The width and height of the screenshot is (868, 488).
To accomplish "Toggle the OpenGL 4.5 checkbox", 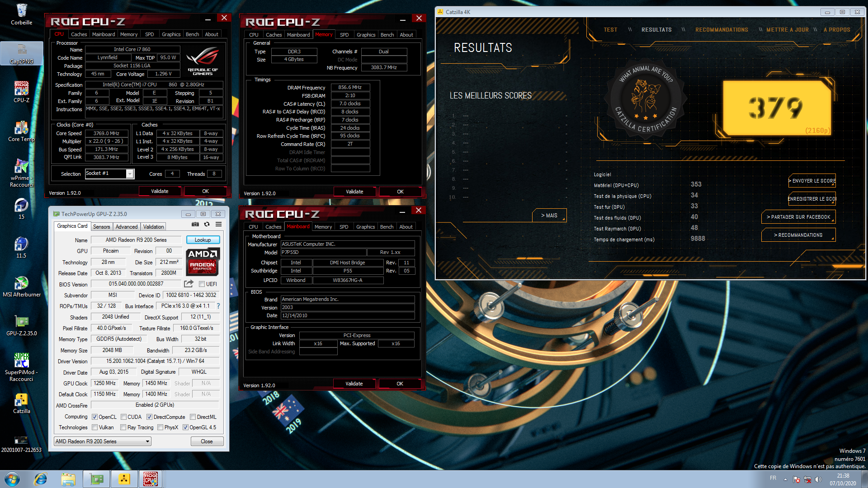I will point(185,427).
